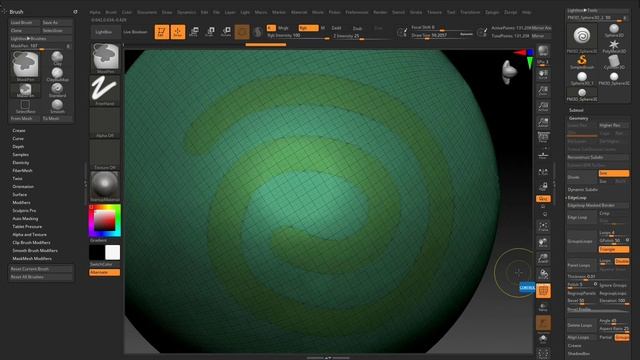Open the Alpha menu
This screenshot has height=360, width=640.
click(95, 12)
